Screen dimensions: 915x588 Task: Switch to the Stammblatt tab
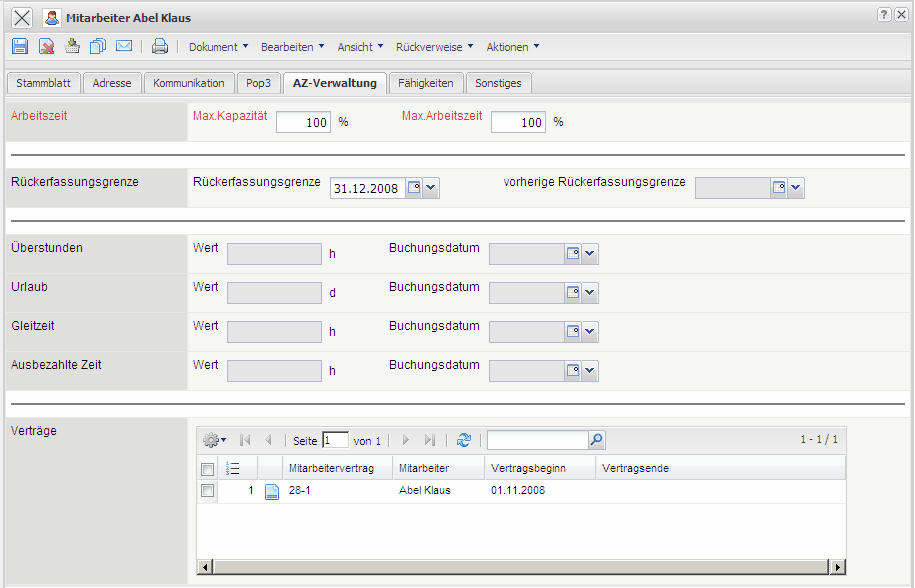(43, 83)
